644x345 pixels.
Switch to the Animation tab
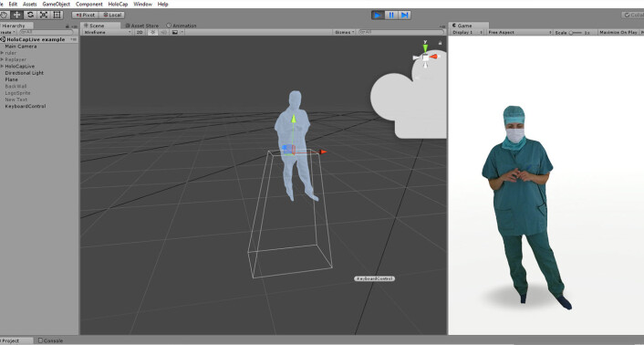pos(182,26)
